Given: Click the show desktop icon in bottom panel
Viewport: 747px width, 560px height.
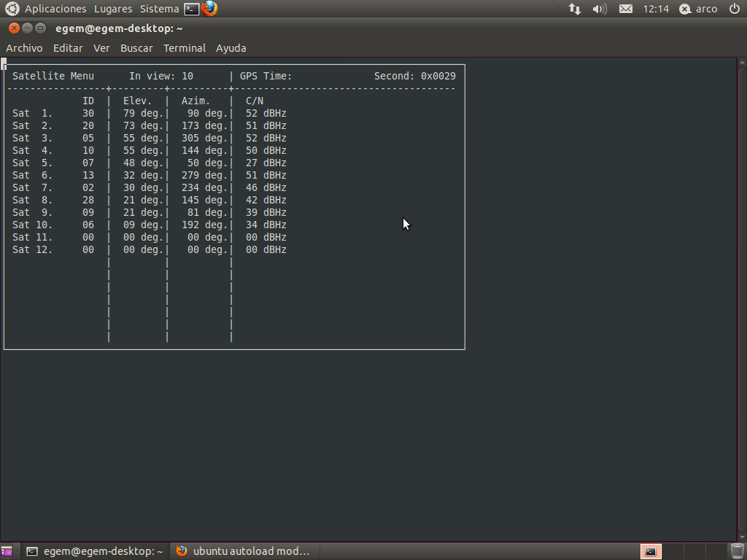Looking at the screenshot, I should pyautogui.click(x=7, y=551).
